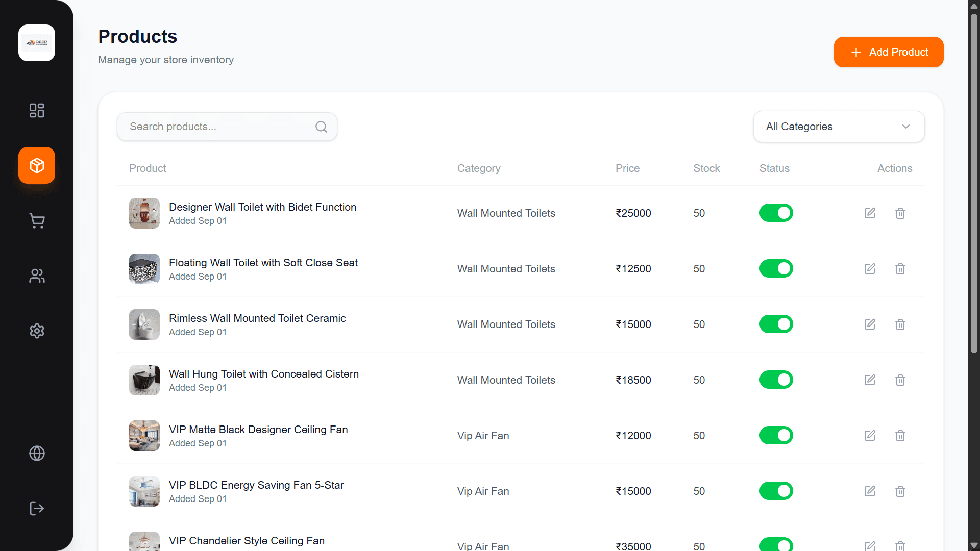The image size is (980, 551).
Task: Switch off VIP Matte Black Designer Ceiling Fan
Action: pos(776,435)
